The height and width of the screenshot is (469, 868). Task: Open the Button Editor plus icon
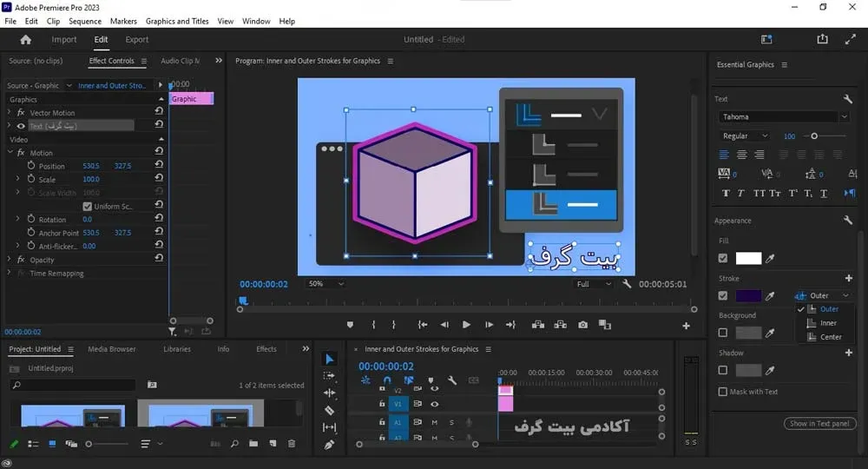[x=686, y=327]
